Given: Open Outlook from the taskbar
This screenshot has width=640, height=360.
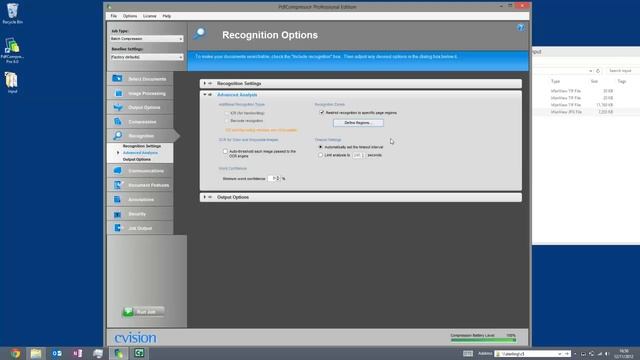Looking at the screenshot, I should (x=57, y=353).
